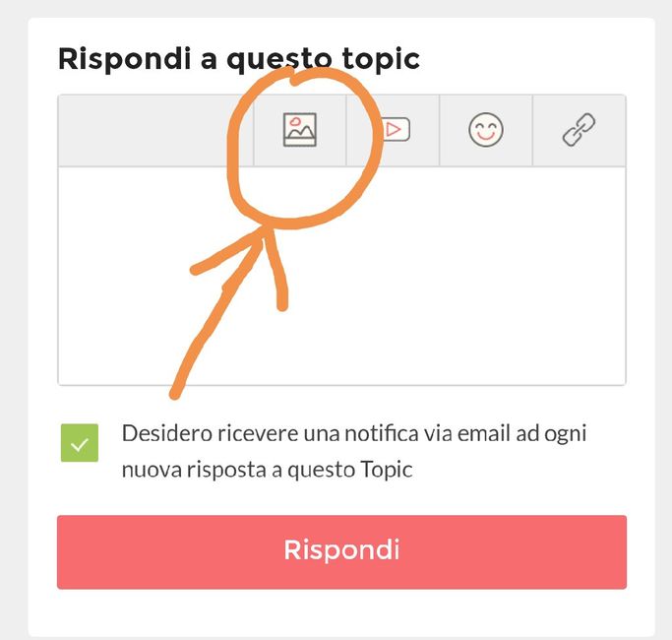This screenshot has width=672, height=640.
Task: Open the emoji smiley picker
Action: (x=486, y=130)
